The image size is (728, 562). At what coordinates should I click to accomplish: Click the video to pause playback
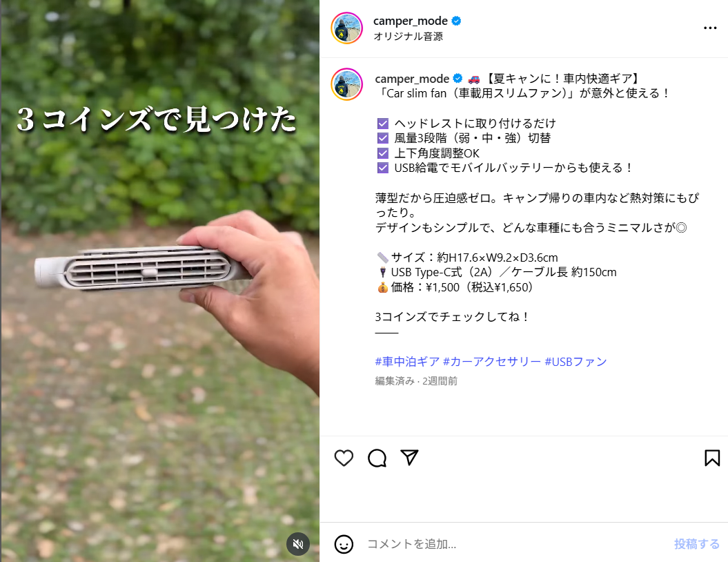(159, 281)
